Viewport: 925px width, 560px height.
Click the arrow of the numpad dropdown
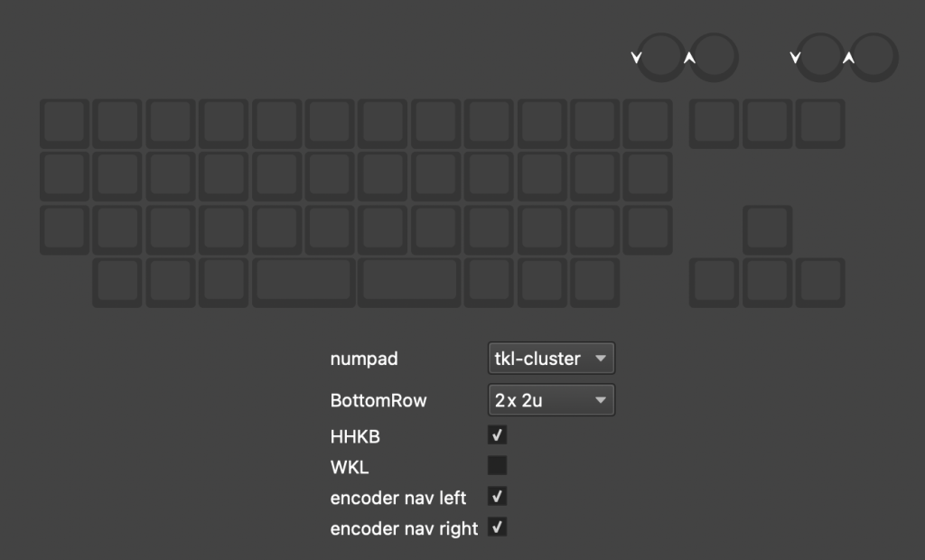tap(600, 359)
